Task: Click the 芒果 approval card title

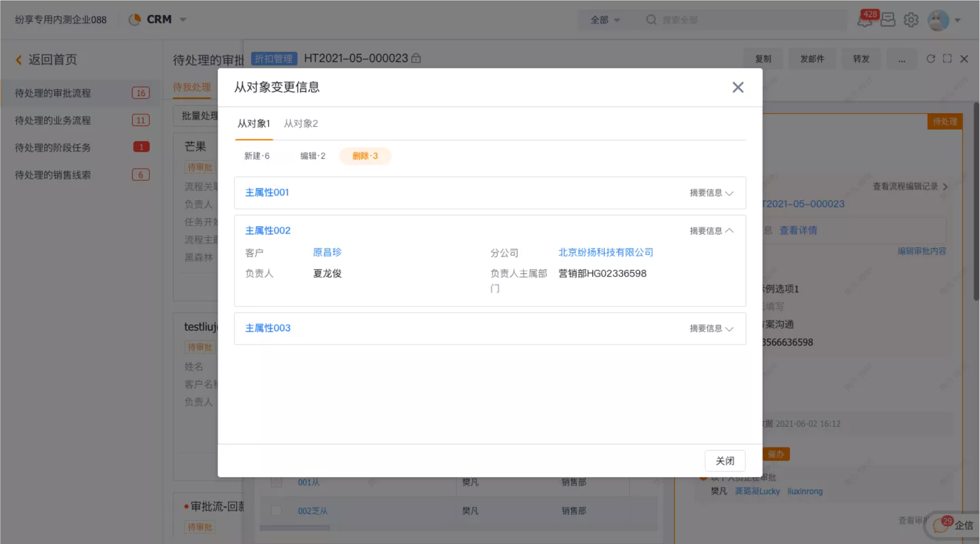Action: [x=195, y=146]
